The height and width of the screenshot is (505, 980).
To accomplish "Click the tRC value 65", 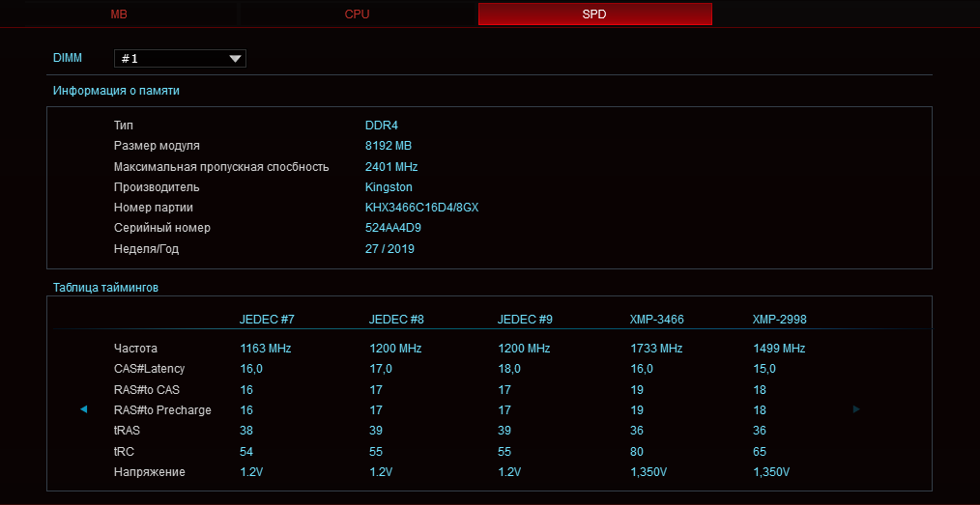I will pos(760,451).
